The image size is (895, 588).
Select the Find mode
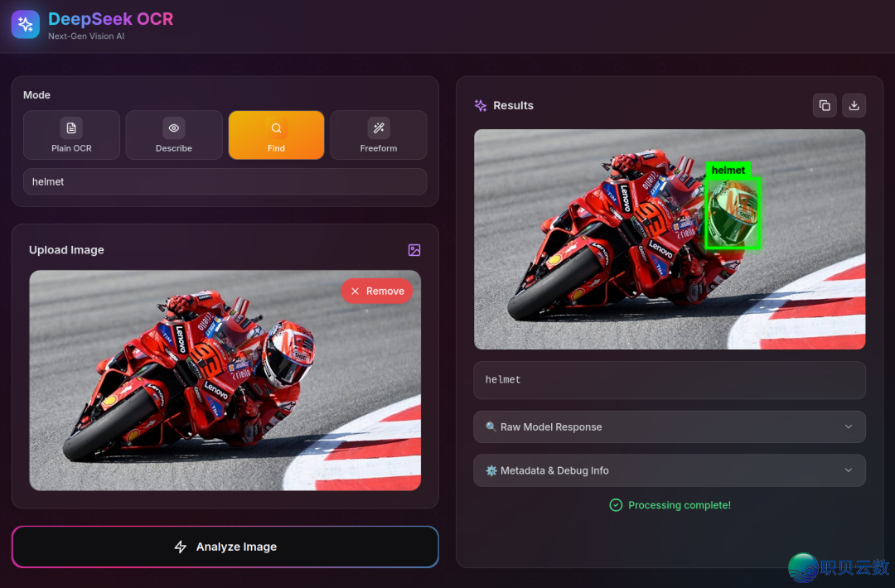[x=276, y=135]
